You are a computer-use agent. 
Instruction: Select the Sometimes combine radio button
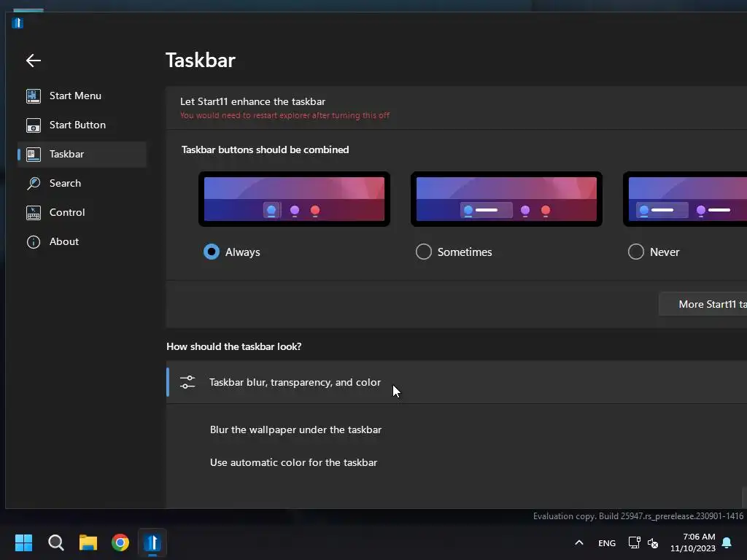click(424, 252)
